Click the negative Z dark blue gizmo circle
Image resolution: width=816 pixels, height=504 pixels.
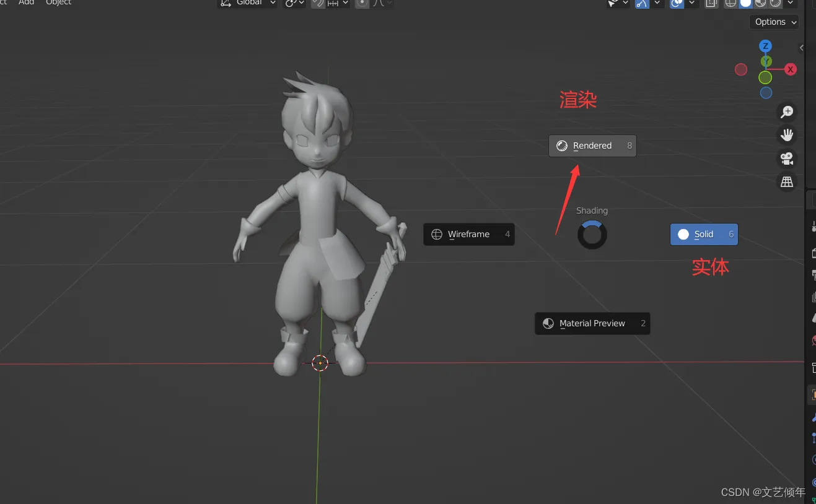click(766, 93)
